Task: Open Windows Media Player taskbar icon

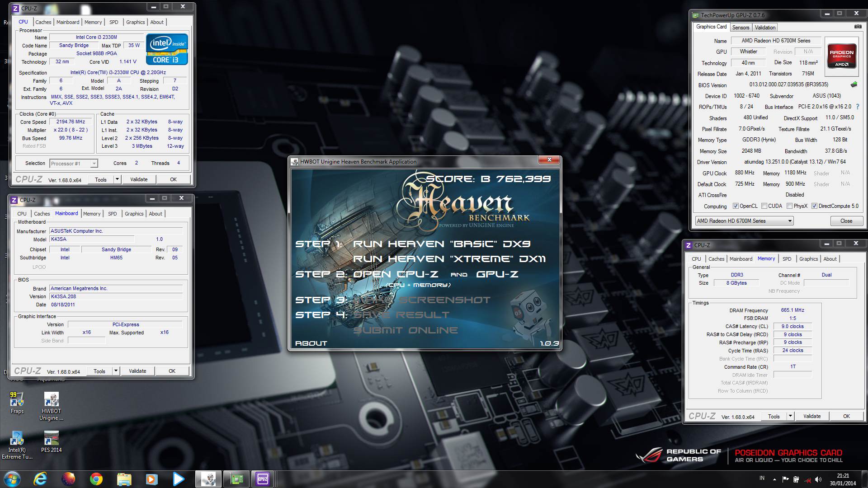Action: [x=151, y=479]
